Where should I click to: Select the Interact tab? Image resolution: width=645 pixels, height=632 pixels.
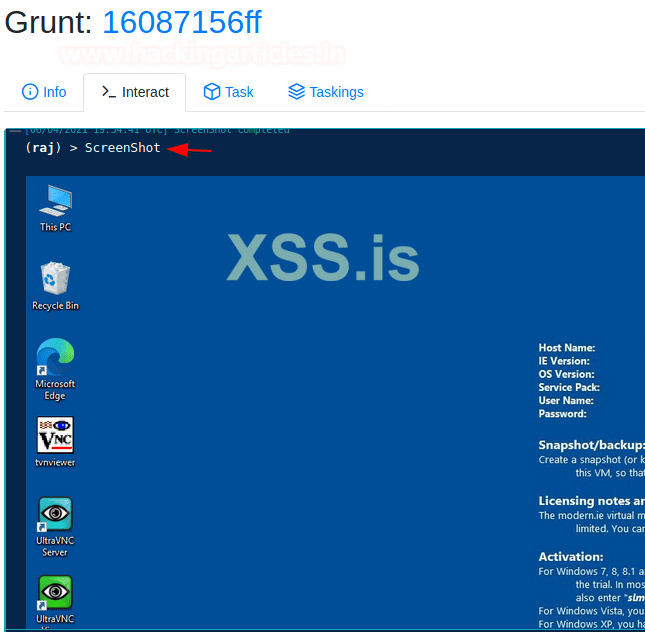[135, 92]
